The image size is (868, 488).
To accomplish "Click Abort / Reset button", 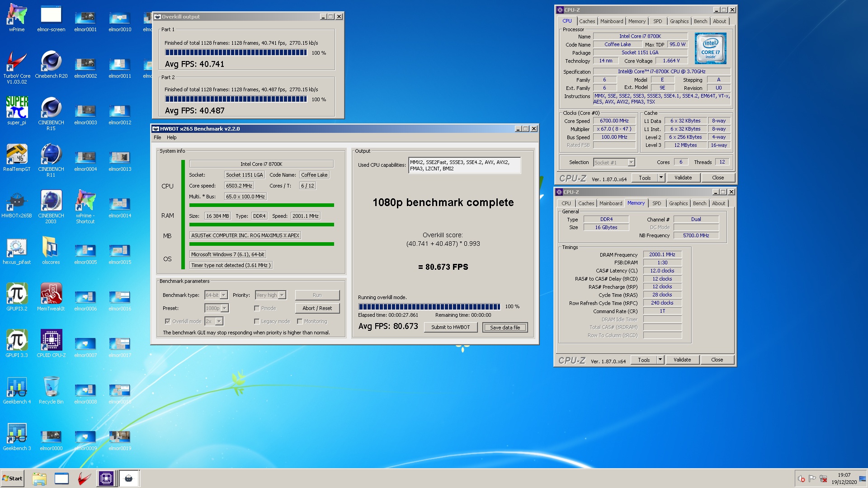I will click(x=317, y=308).
